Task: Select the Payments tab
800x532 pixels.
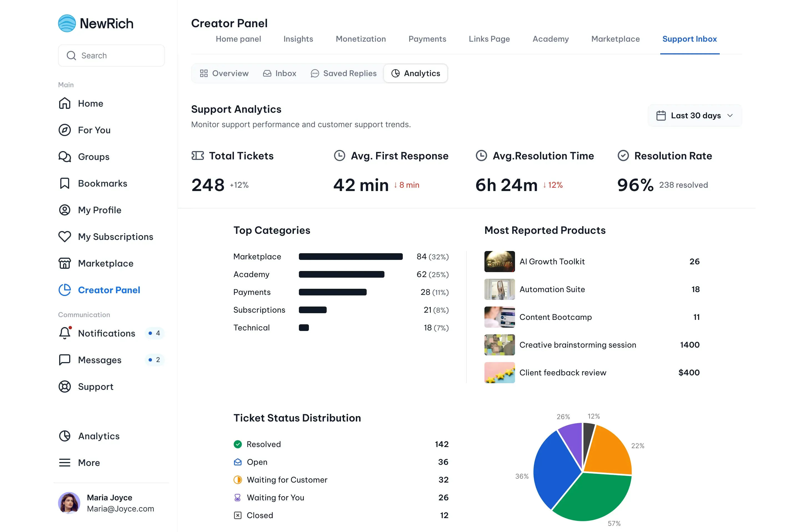Action: click(427, 39)
